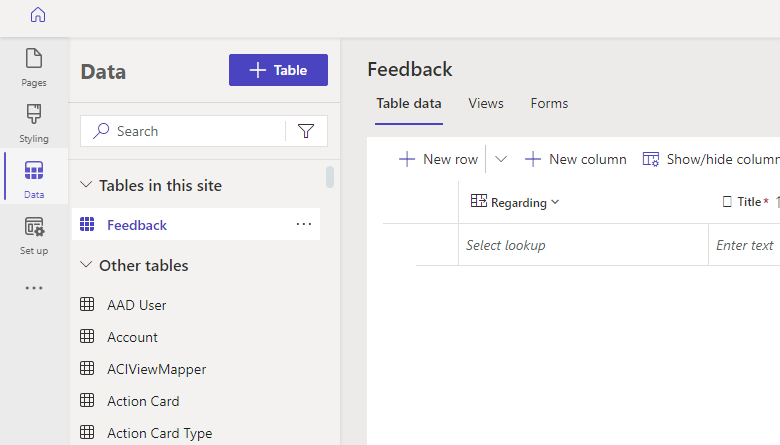Click the Table button to create table
780x445 pixels.
278,70
